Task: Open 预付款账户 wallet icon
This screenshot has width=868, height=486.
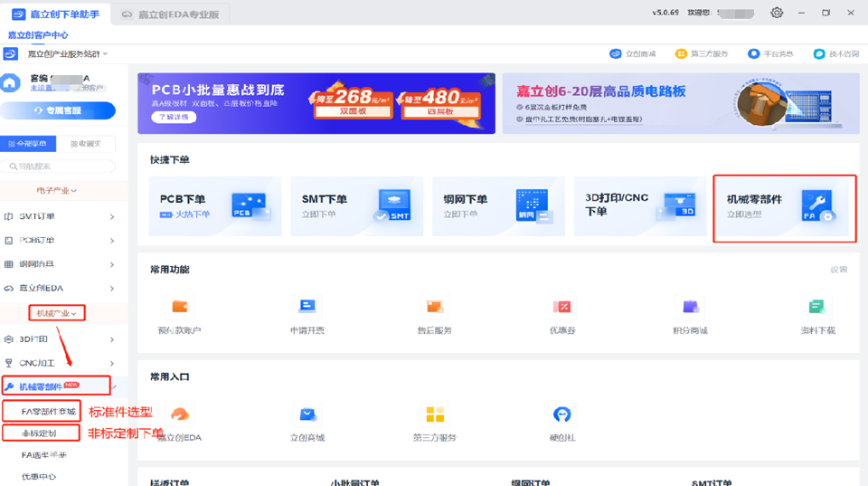Action: [179, 306]
